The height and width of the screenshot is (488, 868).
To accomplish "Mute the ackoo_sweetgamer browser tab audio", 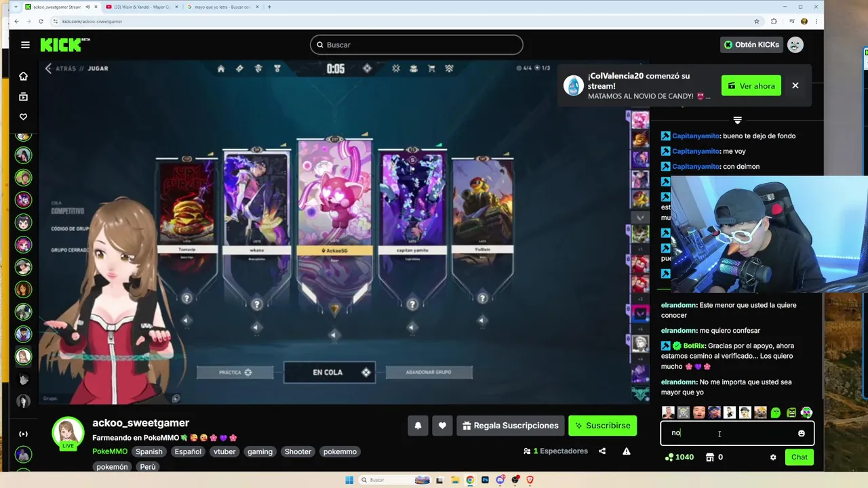I will [87, 7].
